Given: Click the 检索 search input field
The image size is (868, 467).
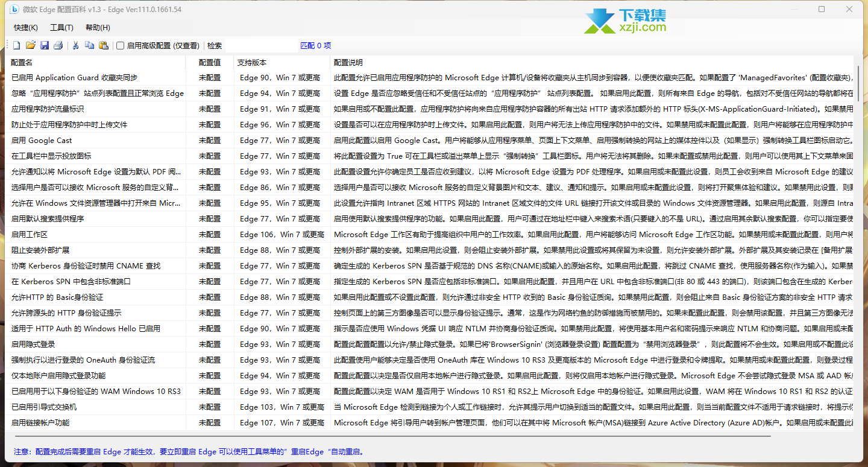Looking at the screenshot, I should tap(260, 45).
